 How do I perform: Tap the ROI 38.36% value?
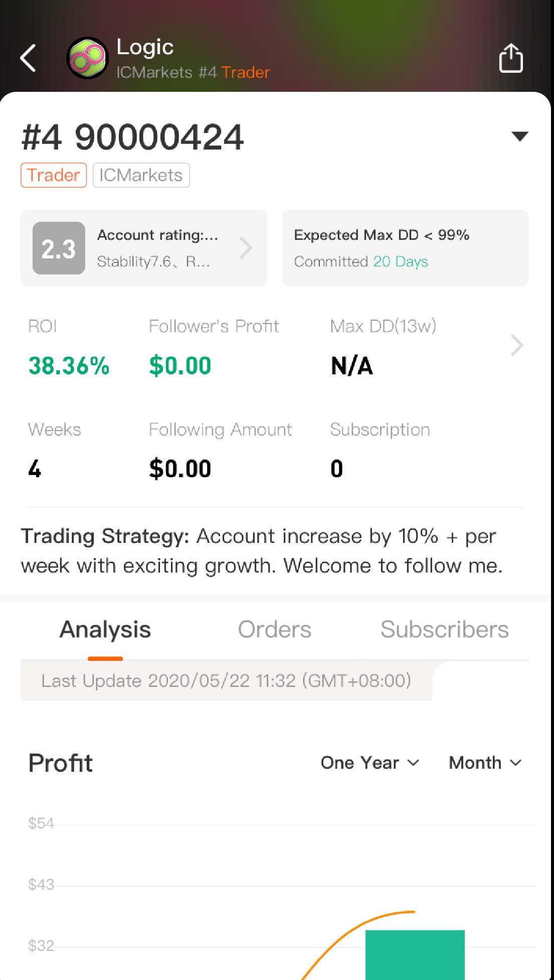pyautogui.click(x=69, y=365)
